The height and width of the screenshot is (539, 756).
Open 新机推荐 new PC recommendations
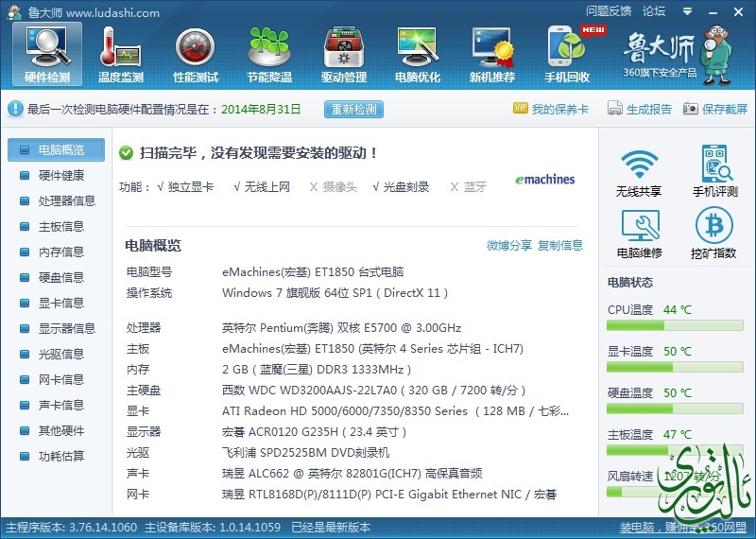coord(492,54)
